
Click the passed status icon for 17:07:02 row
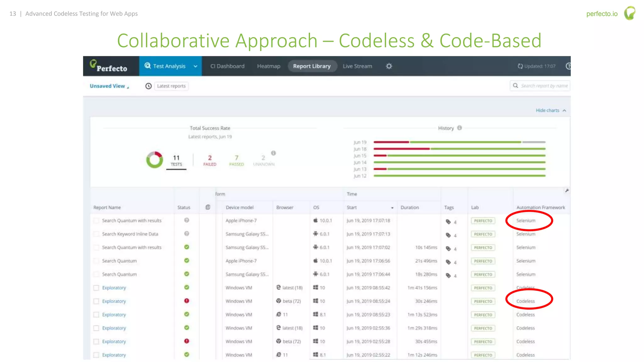(186, 247)
